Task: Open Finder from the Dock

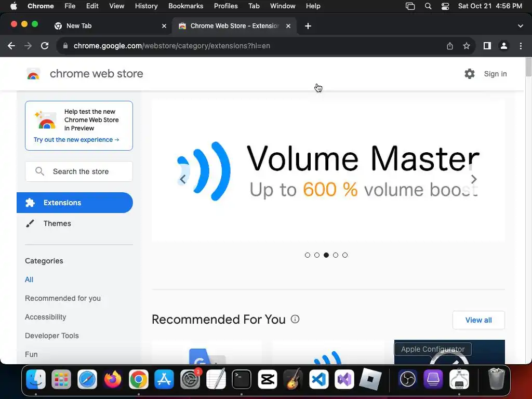Action: click(x=36, y=379)
